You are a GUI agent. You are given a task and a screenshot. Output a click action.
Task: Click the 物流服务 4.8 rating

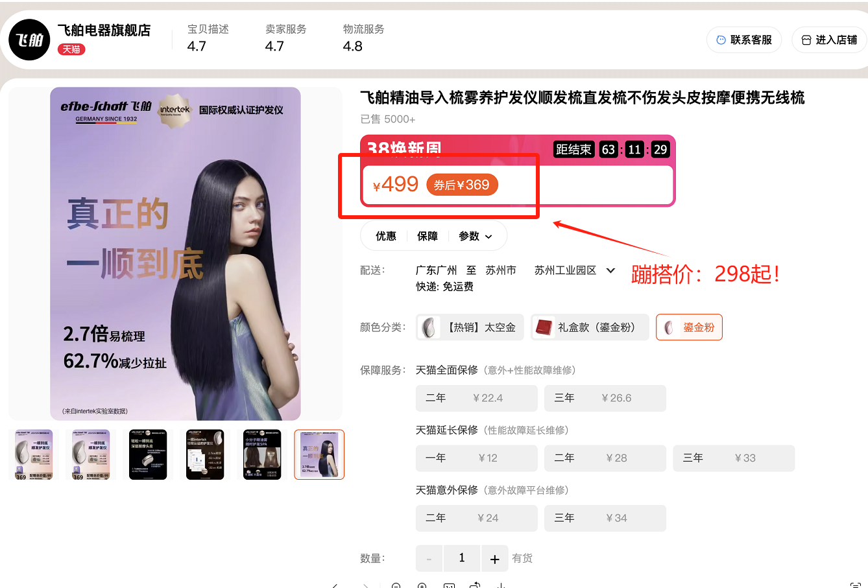coord(363,38)
